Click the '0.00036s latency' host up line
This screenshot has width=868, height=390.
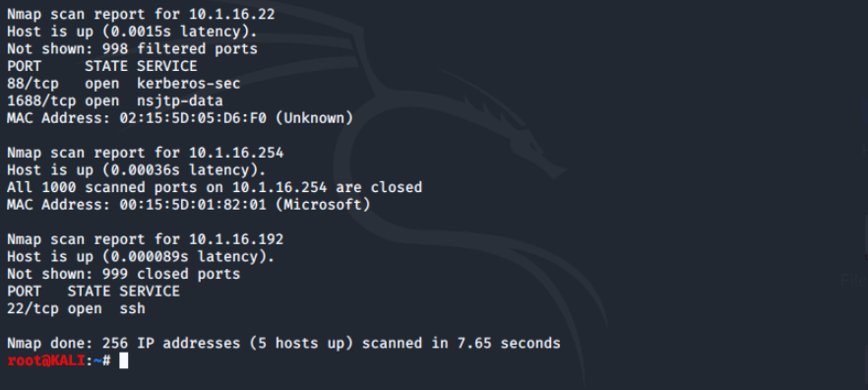tap(136, 170)
